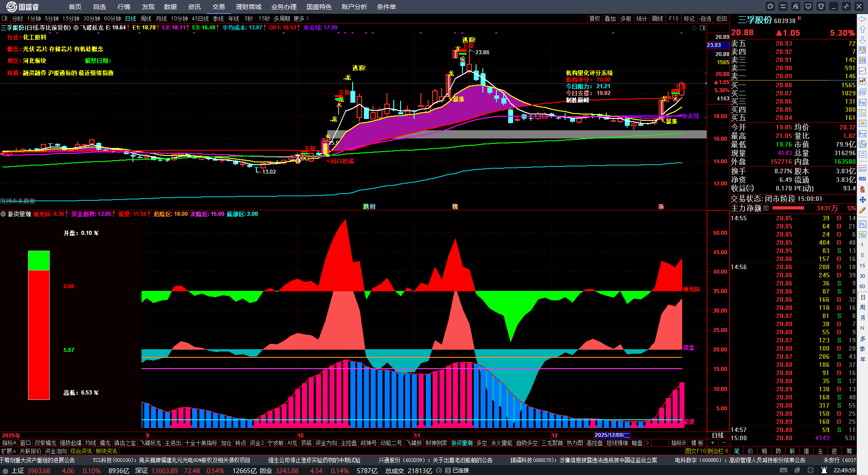The height and width of the screenshot is (475, 868).
Task: Click the TCL科技 news ticker headline
Action: click(x=171, y=460)
